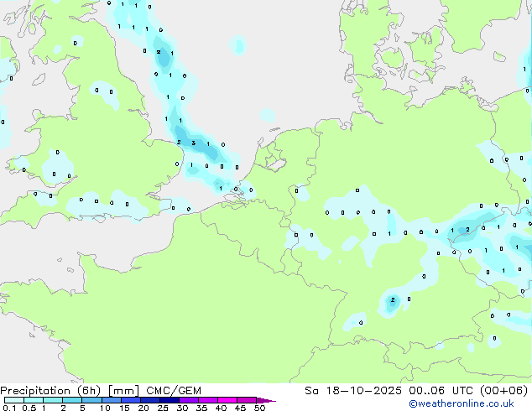
Task: Click the "10" legend scale label
Action: (x=105, y=408)
